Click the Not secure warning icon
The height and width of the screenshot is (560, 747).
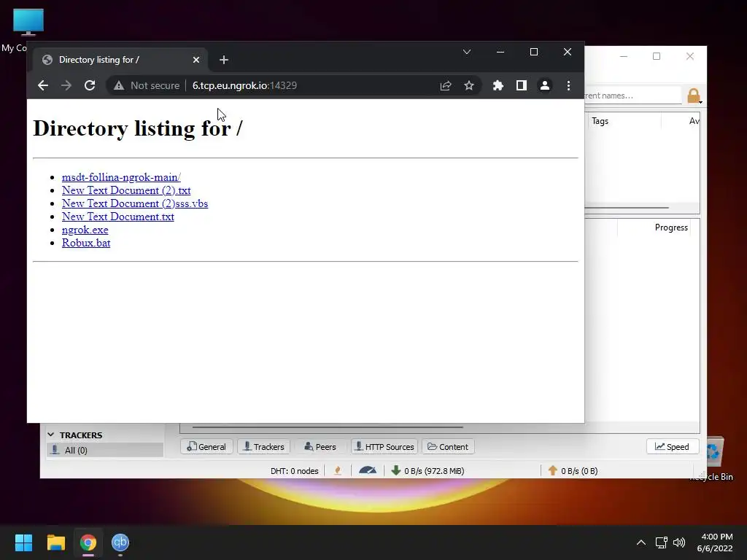pos(119,86)
